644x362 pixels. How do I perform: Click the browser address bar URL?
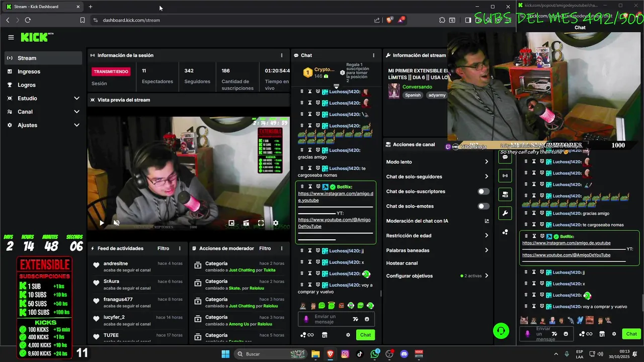pos(131,20)
